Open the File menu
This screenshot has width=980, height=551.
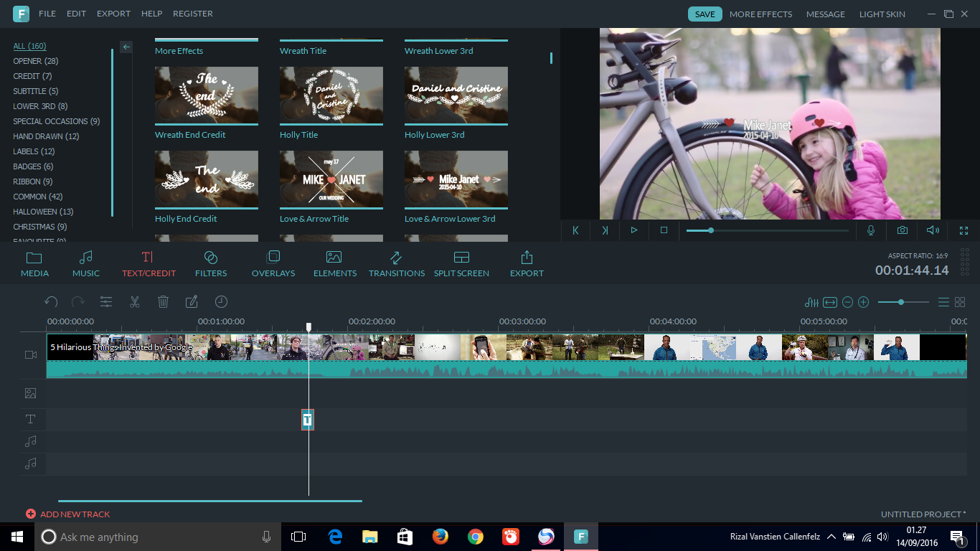pyautogui.click(x=47, y=14)
